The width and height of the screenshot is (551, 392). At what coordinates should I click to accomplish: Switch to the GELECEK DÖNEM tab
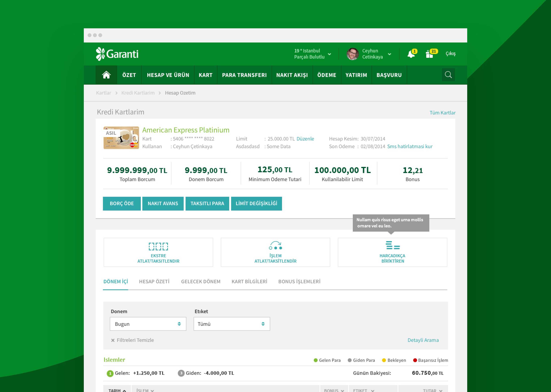tap(201, 281)
